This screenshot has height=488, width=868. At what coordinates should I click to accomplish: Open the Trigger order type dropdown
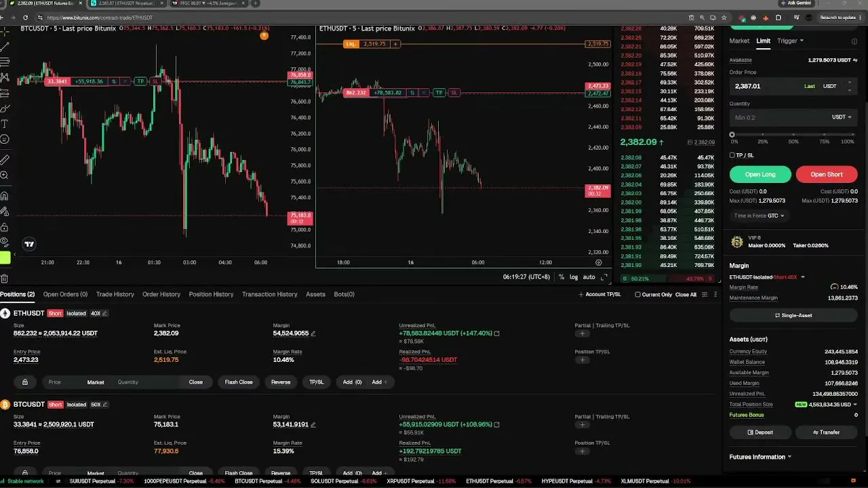[x=790, y=41]
